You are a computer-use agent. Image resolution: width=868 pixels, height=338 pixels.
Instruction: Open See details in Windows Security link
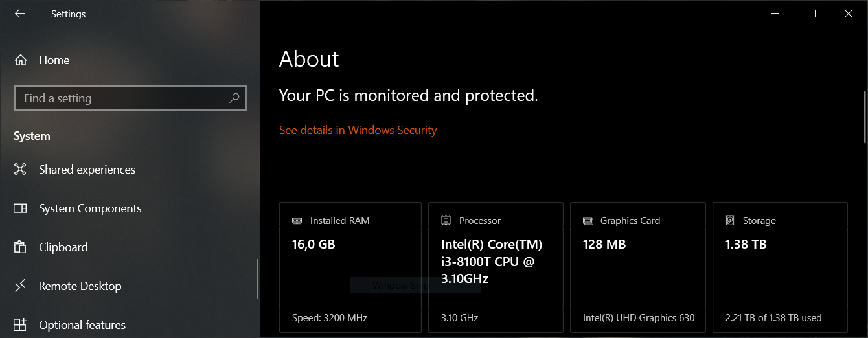click(358, 130)
